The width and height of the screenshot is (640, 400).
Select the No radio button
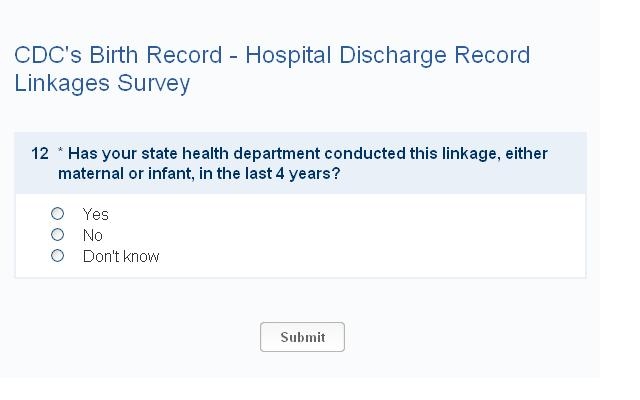58,235
